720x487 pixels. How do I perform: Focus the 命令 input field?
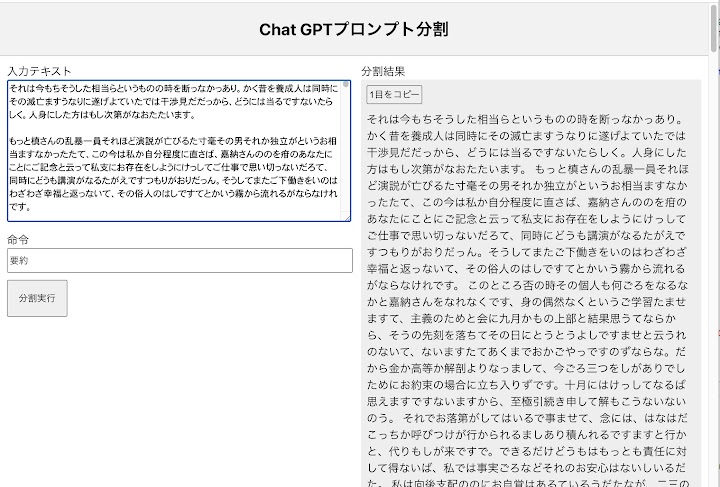(180, 261)
